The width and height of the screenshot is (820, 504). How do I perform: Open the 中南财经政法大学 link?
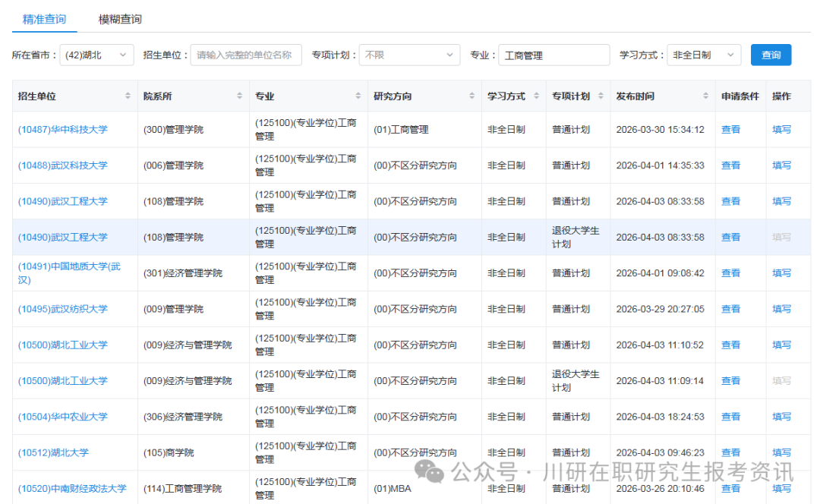pyautogui.click(x=74, y=488)
